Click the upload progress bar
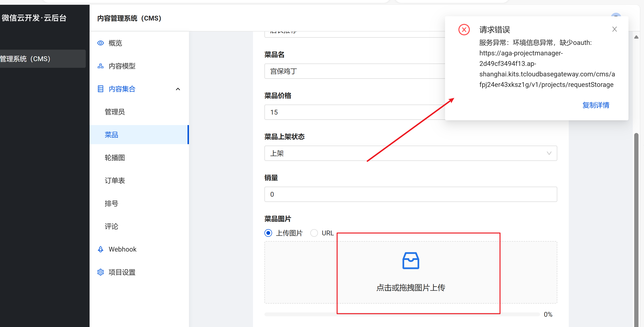The width and height of the screenshot is (644, 327). 300,314
